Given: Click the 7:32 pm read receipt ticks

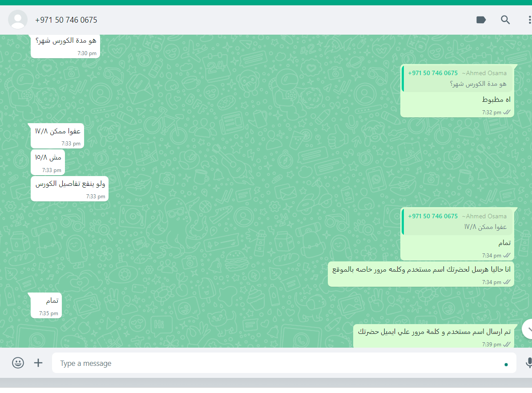Looking at the screenshot, I should pos(507,112).
